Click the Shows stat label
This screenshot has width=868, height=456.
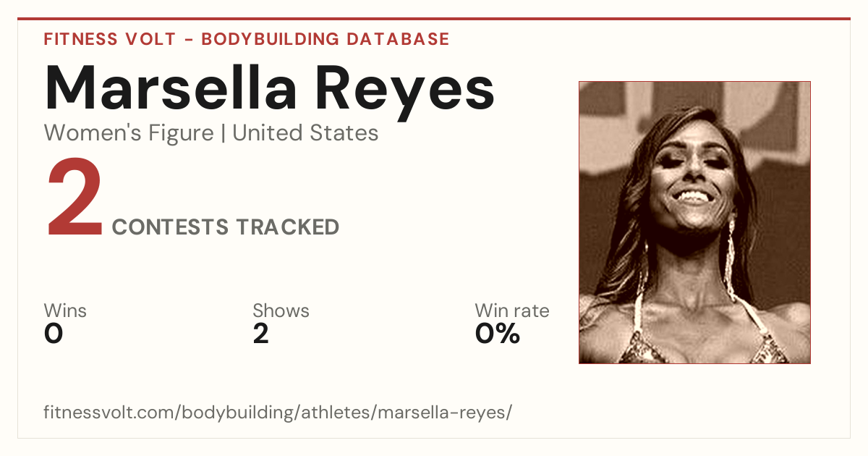pyautogui.click(x=281, y=311)
